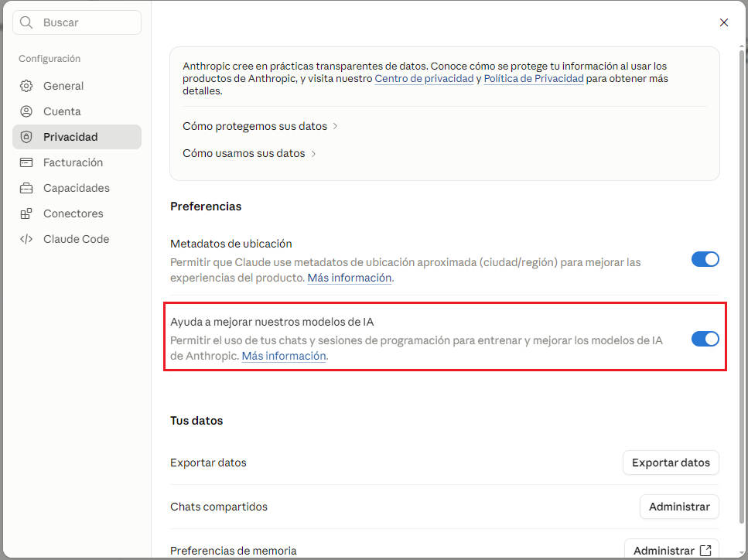
Task: Go to the Cuenta section
Action: (77, 111)
